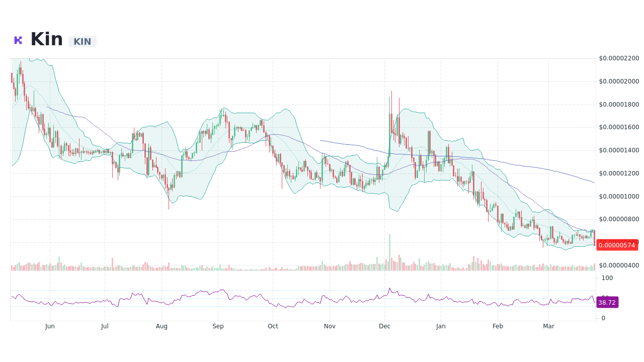Select the $0.00000400 price axis label

click(x=618, y=265)
